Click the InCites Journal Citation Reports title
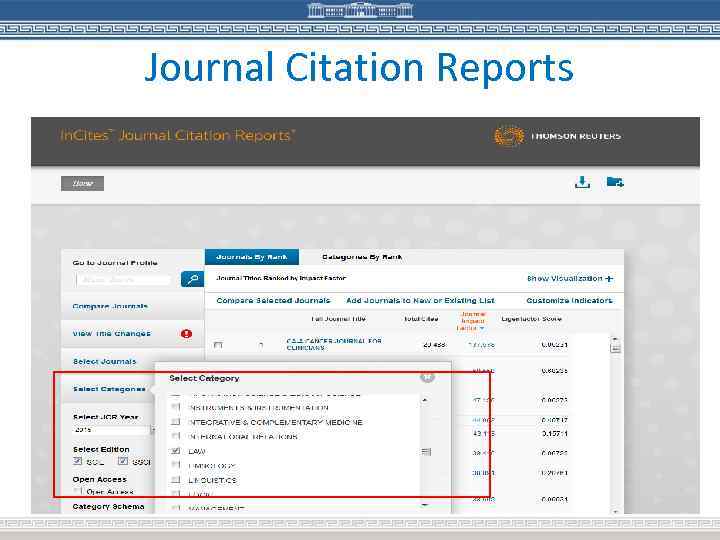The height and width of the screenshot is (540, 720). point(178,136)
